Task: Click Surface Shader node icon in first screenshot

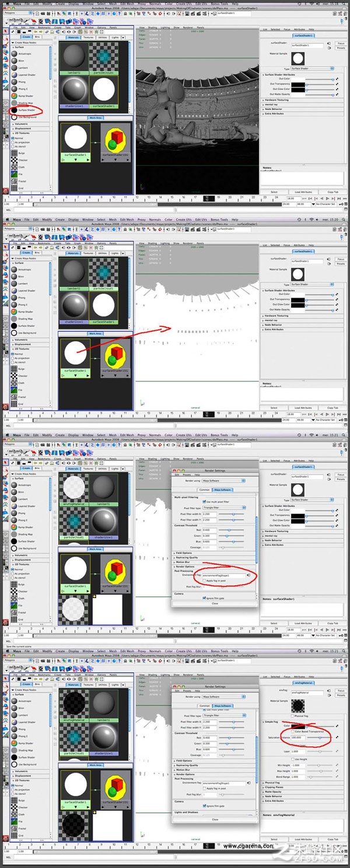Action: coord(14,110)
